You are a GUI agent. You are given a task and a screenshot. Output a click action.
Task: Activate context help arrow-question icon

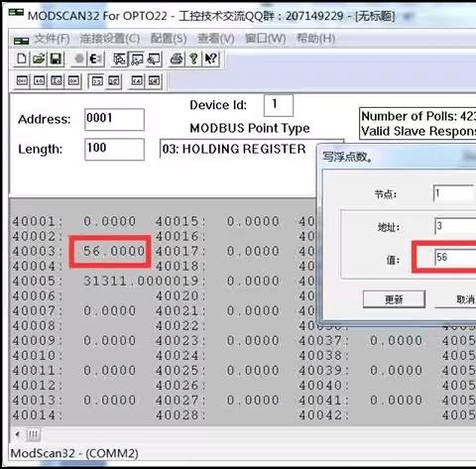[x=211, y=59]
